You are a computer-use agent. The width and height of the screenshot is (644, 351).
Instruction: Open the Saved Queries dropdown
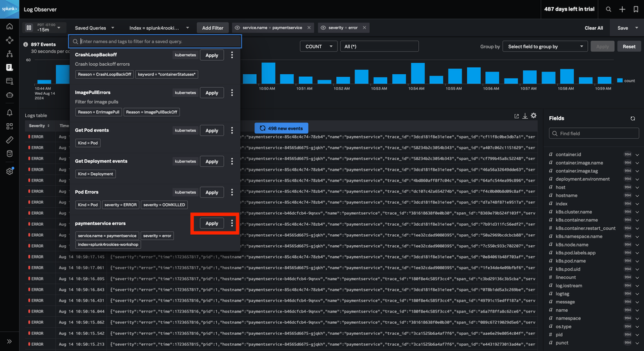click(95, 28)
